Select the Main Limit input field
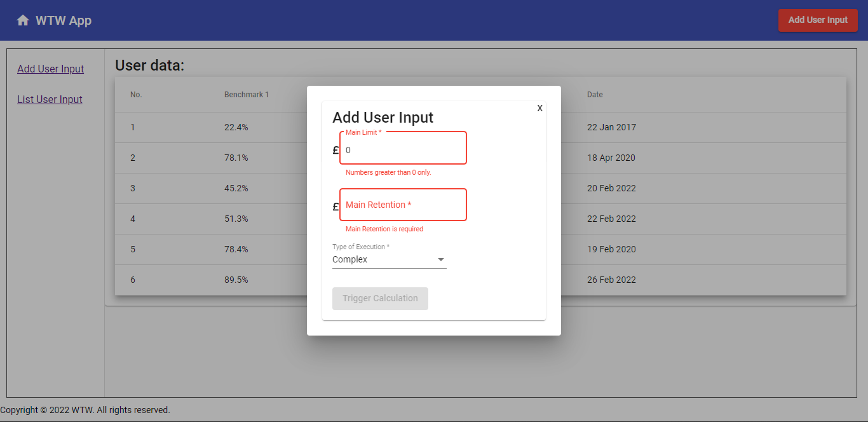868x422 pixels. [x=402, y=150]
